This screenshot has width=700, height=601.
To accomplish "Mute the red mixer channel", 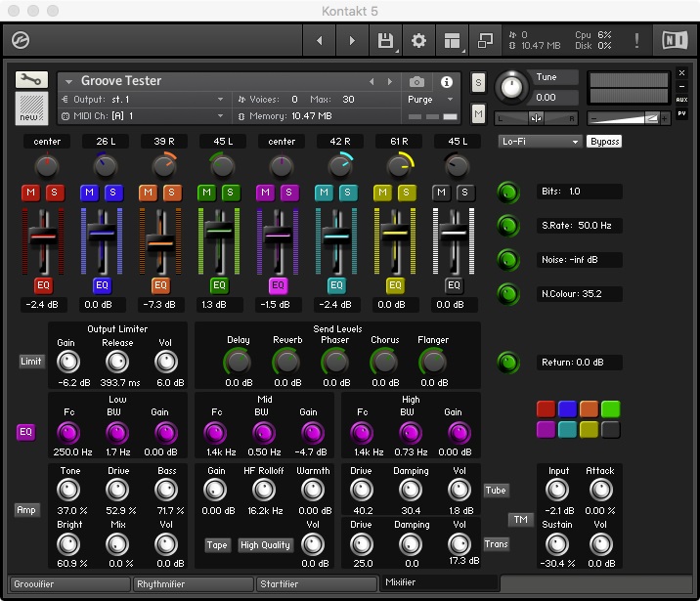I will click(x=30, y=193).
